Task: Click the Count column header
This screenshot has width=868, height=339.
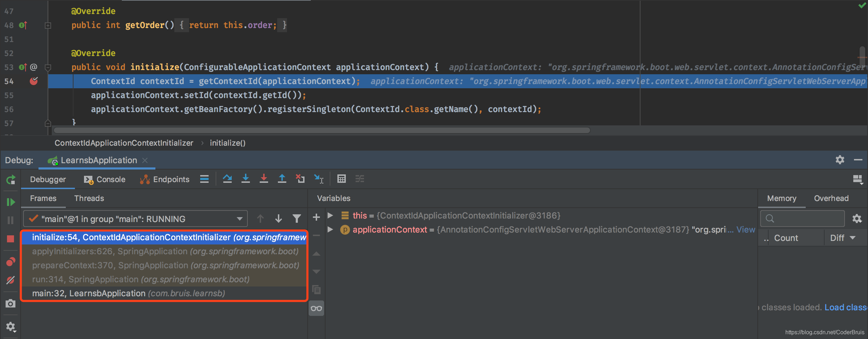Action: (786, 238)
